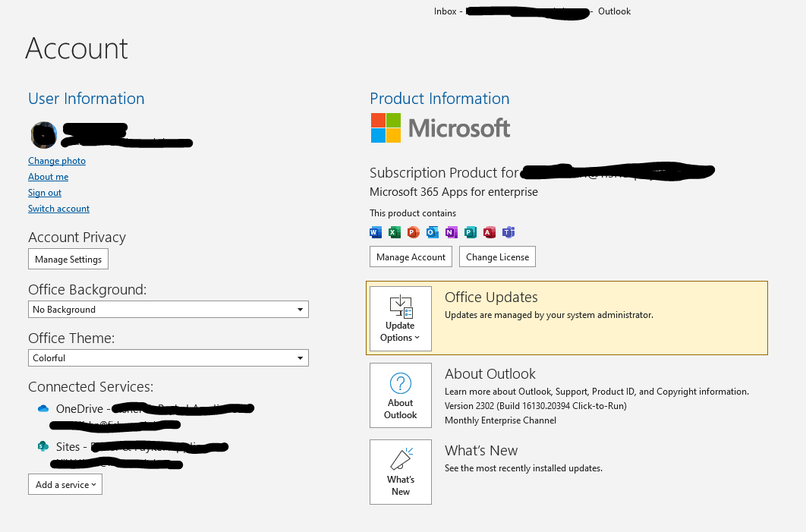
Task: Click the Manage Account button
Action: pos(411,257)
